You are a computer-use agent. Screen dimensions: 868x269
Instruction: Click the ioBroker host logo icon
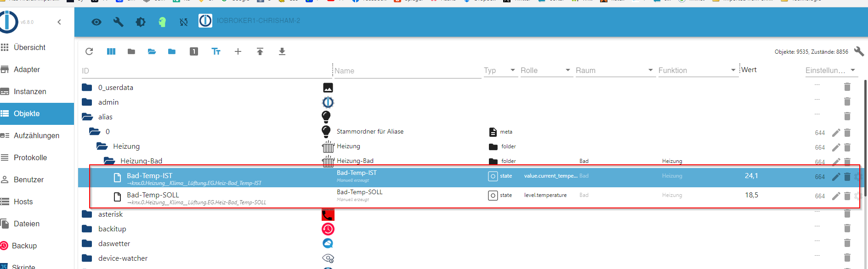point(205,21)
